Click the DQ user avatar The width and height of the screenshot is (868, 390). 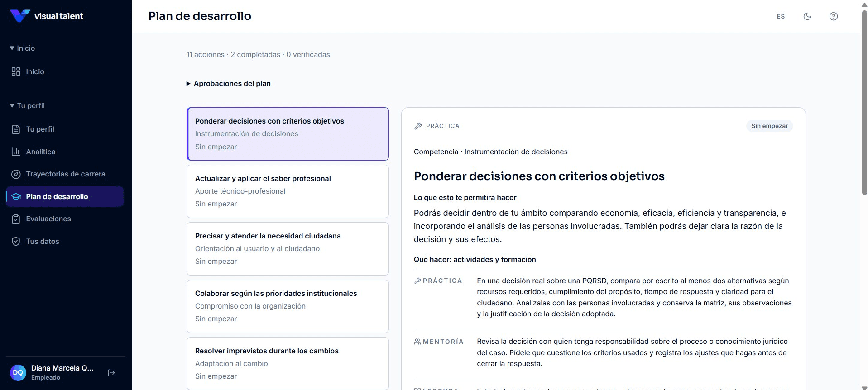18,373
